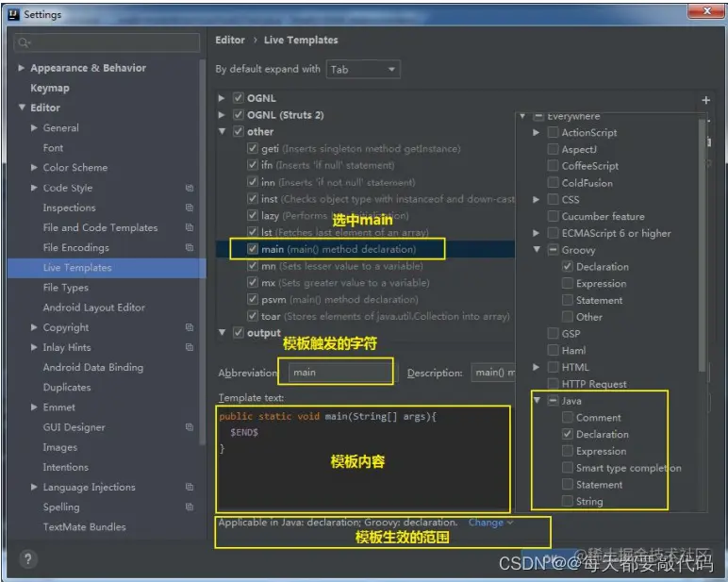The image size is (728, 582).
Task: Open Keymap settings page
Action: pyautogui.click(x=50, y=88)
